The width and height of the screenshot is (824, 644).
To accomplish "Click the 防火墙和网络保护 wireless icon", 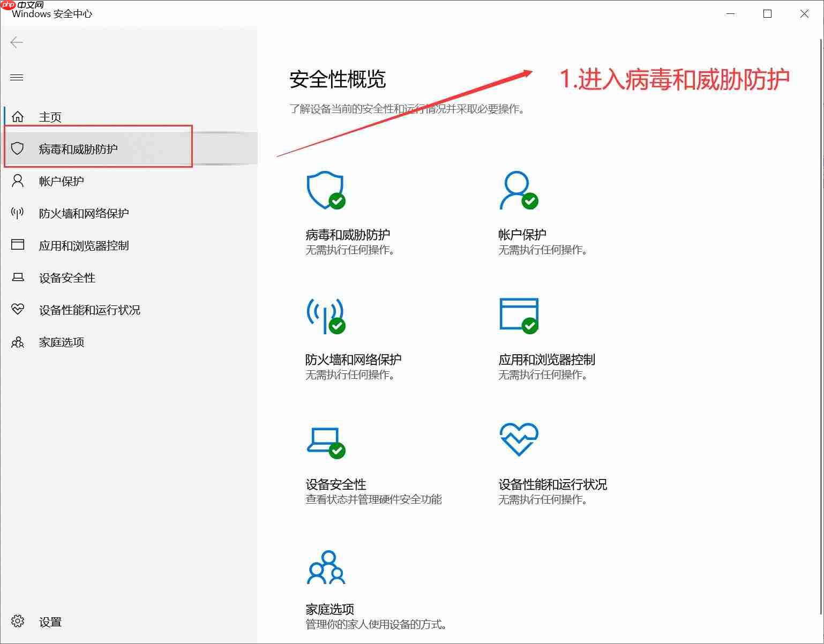I will [x=18, y=213].
